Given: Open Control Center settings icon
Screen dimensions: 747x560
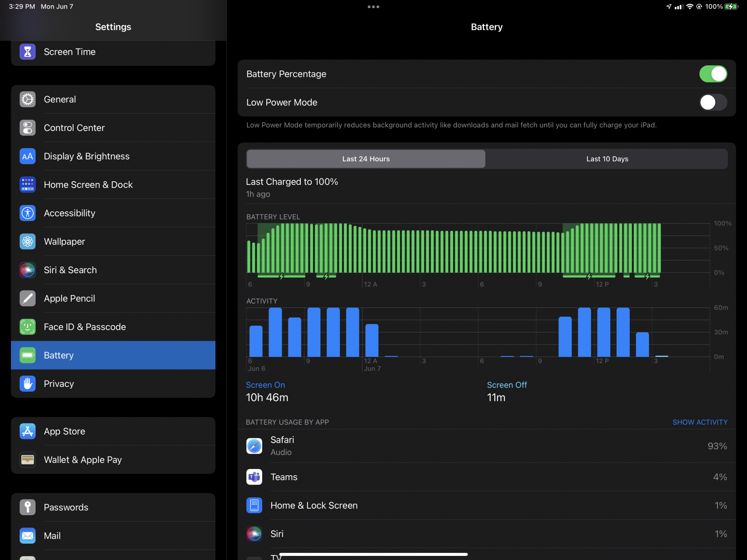Looking at the screenshot, I should 28,128.
